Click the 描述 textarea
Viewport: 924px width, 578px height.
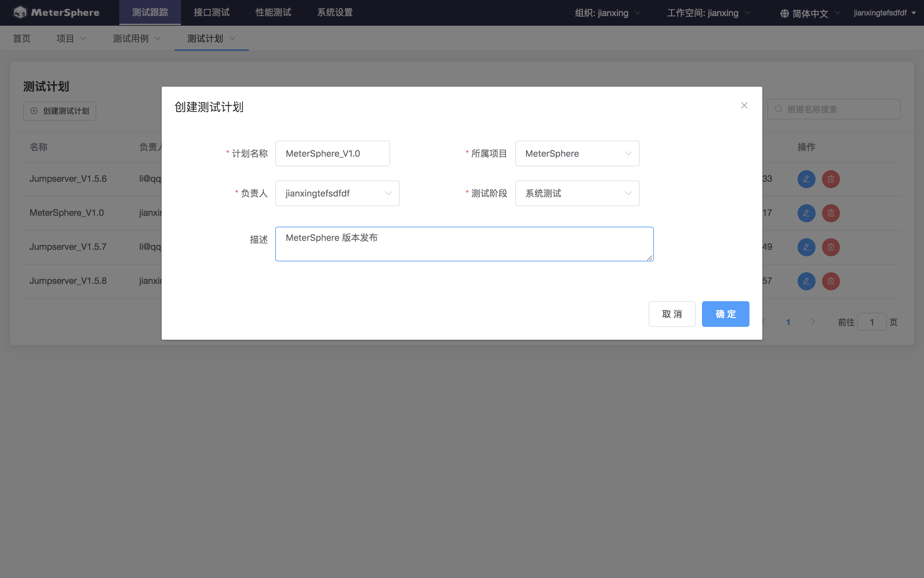point(464,244)
